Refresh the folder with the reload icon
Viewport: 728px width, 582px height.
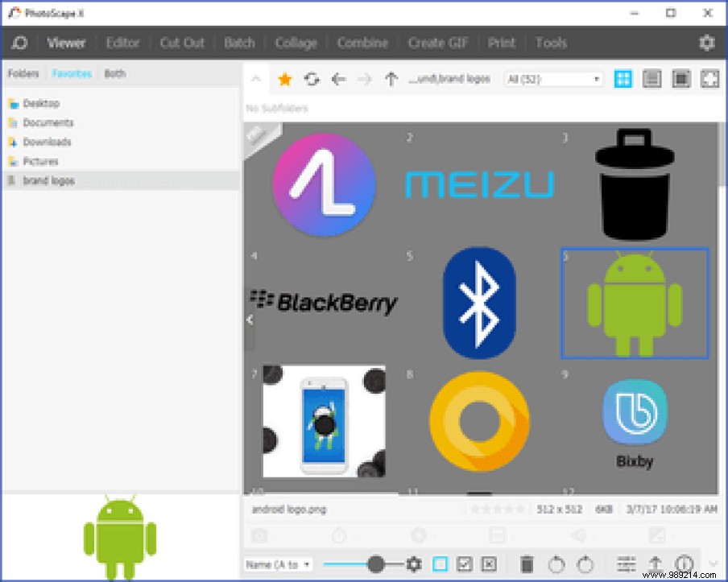[312, 79]
